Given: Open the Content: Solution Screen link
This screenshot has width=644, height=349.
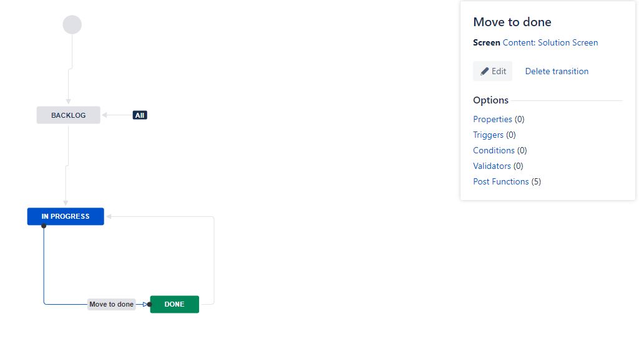Looking at the screenshot, I should tap(550, 42).
